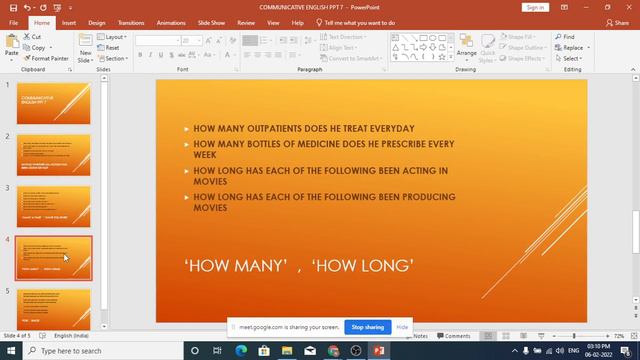The height and width of the screenshot is (360, 640).
Task: Click Decrease Font Size icon
Action: pyautogui.click(x=219, y=40)
